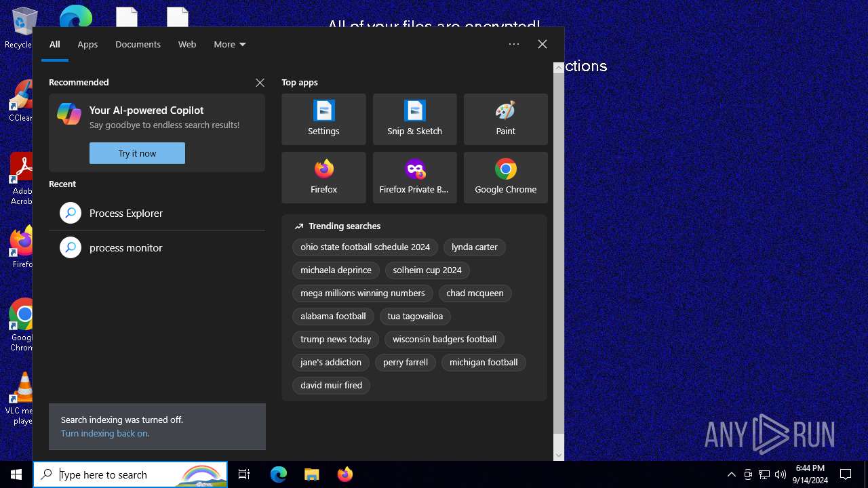Viewport: 868px width, 488px height.
Task: Open Task View on taskbar
Action: [245, 474]
